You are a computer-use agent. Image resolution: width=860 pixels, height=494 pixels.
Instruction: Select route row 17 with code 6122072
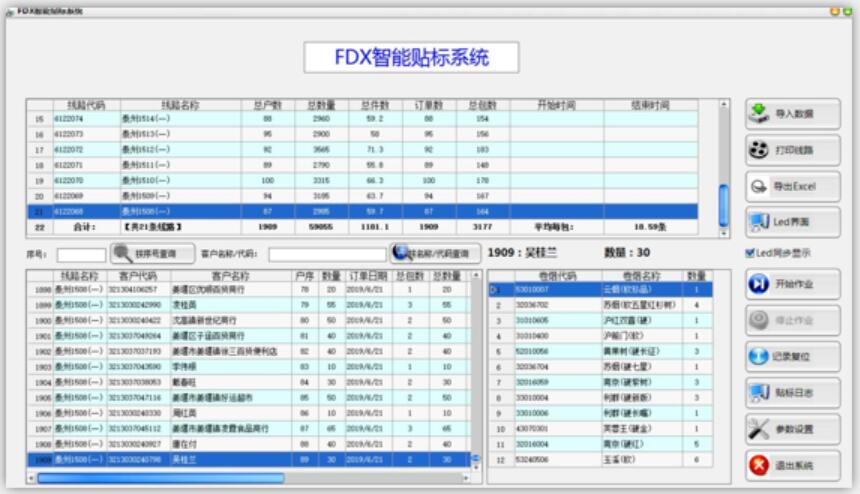click(x=363, y=149)
